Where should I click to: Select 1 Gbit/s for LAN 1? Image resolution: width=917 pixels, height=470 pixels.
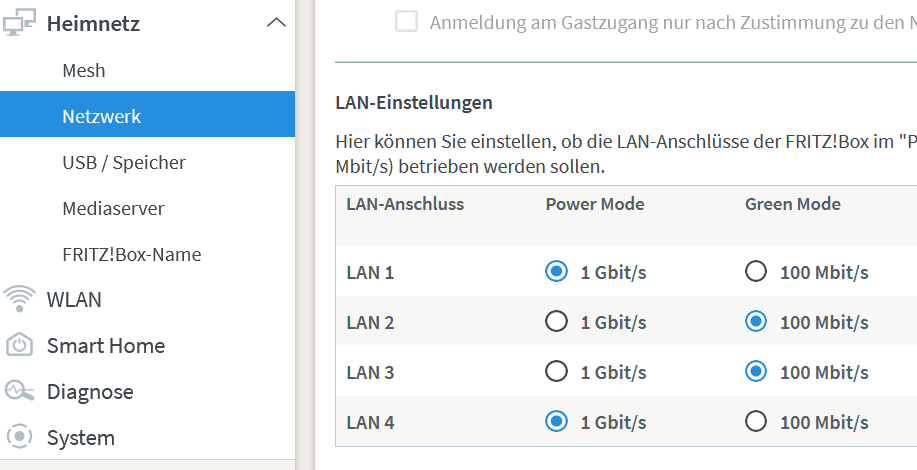(556, 271)
